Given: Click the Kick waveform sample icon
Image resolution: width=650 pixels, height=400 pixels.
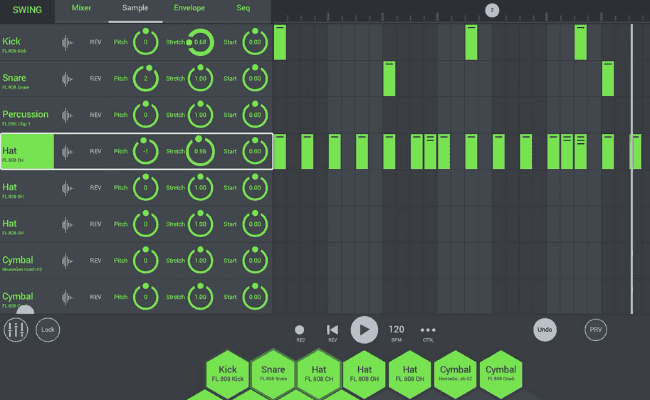Looking at the screenshot, I should click(67, 42).
